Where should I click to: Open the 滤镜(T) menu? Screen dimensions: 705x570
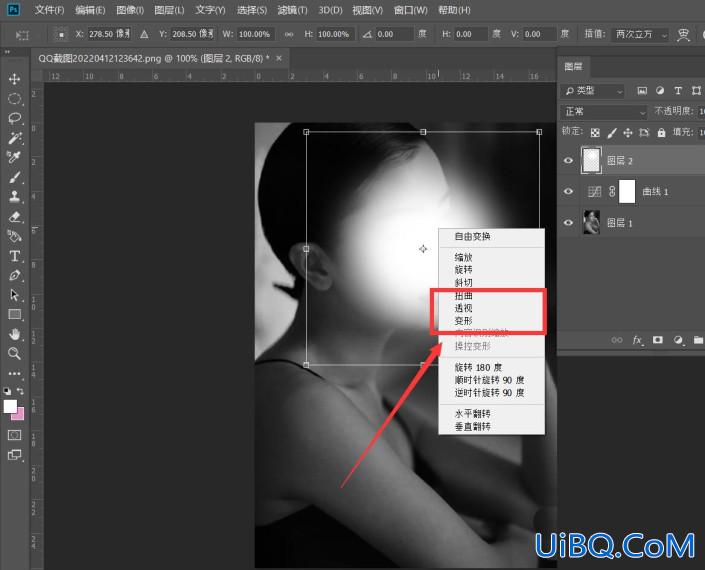292,10
